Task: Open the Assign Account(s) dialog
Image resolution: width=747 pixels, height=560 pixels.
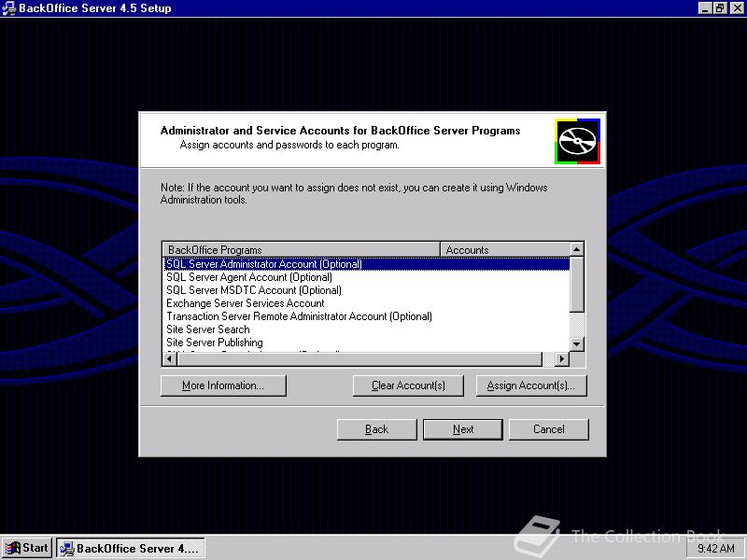Action: click(x=531, y=385)
